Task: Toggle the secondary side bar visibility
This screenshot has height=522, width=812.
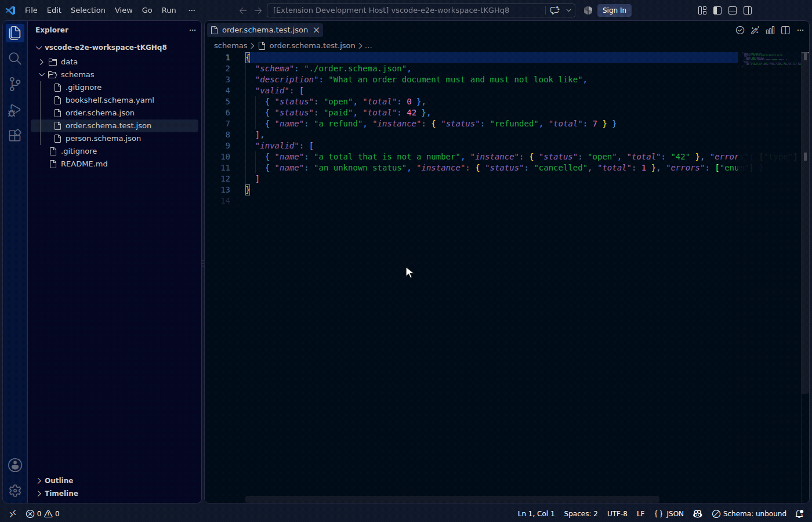Action: (x=748, y=10)
